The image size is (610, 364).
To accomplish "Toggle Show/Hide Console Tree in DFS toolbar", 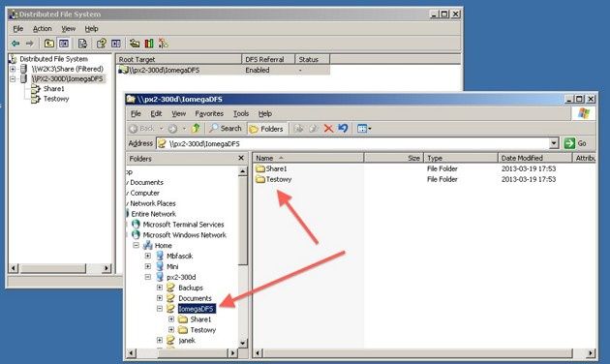I will [64, 44].
